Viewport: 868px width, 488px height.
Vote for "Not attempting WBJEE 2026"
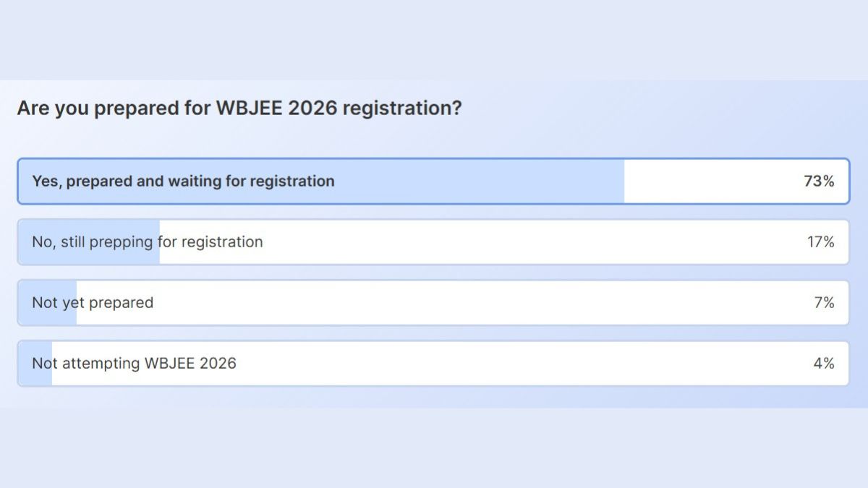tap(134, 363)
